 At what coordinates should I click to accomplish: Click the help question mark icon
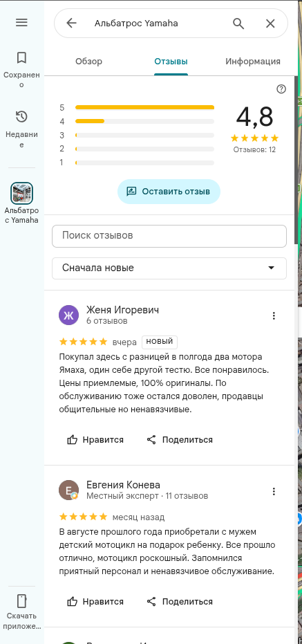pyautogui.click(x=281, y=89)
